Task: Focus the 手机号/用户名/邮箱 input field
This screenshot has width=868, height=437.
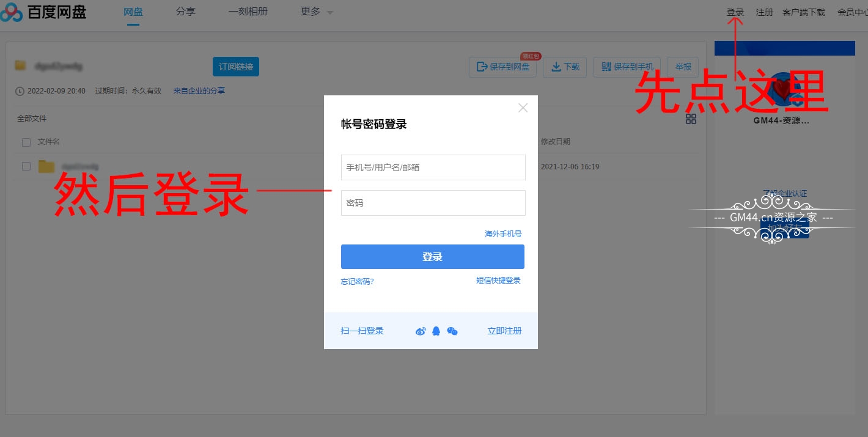Action: pos(433,167)
